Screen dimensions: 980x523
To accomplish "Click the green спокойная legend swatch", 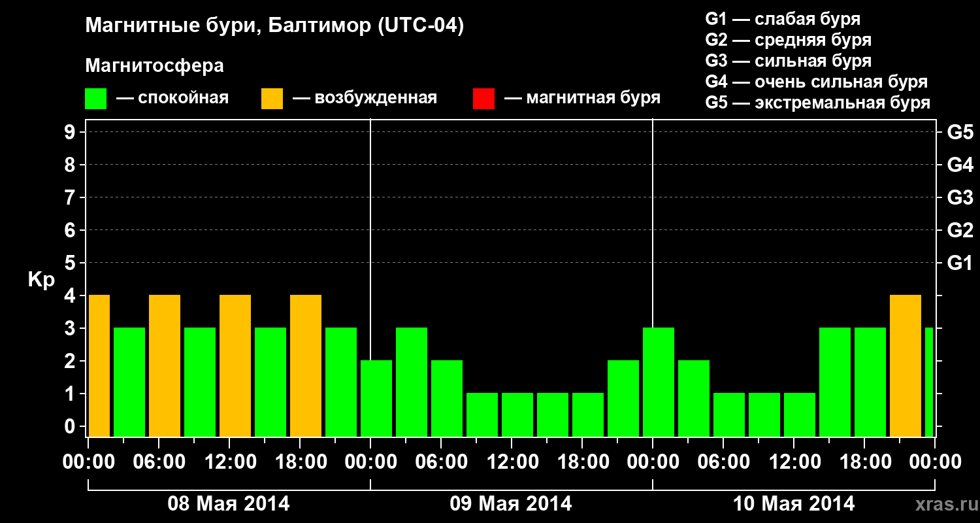I will point(96,99).
